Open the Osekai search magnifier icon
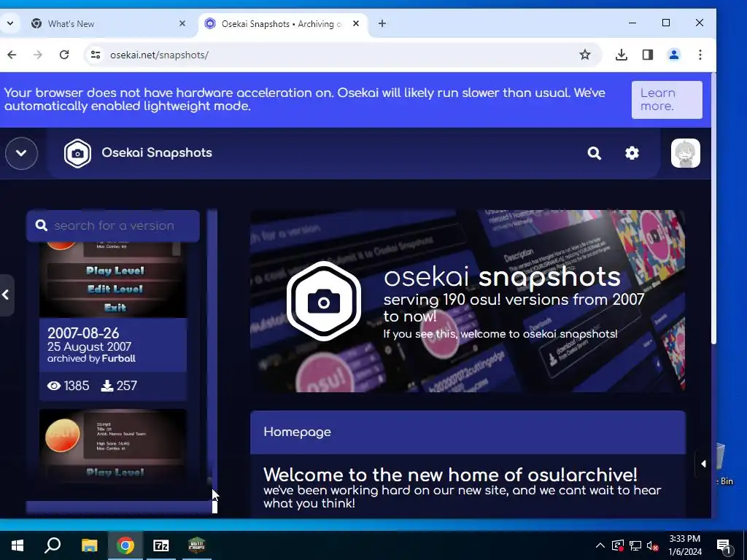 [594, 153]
